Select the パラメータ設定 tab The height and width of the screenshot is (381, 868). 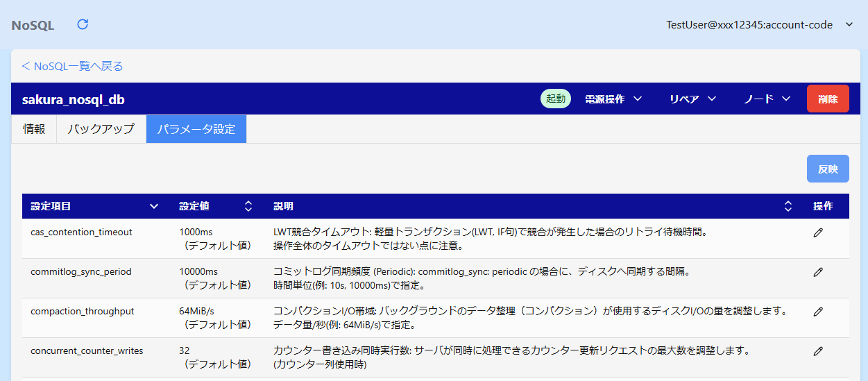point(196,129)
